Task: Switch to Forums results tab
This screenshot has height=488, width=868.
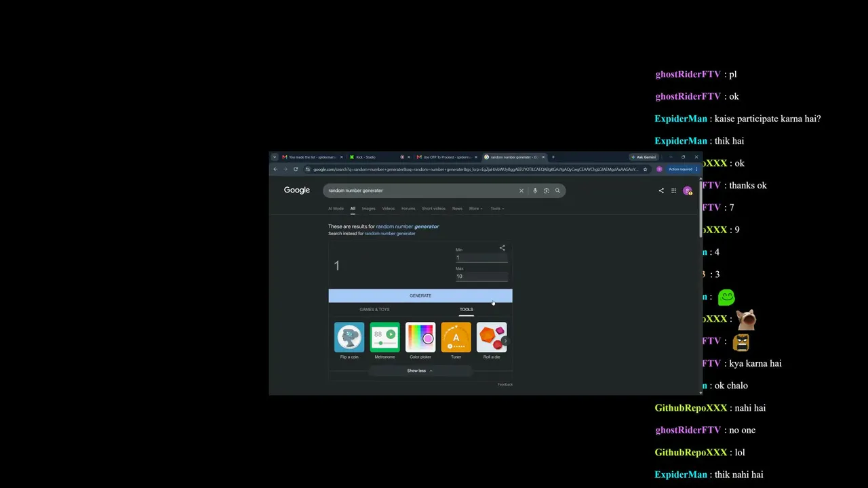Action: 408,209
